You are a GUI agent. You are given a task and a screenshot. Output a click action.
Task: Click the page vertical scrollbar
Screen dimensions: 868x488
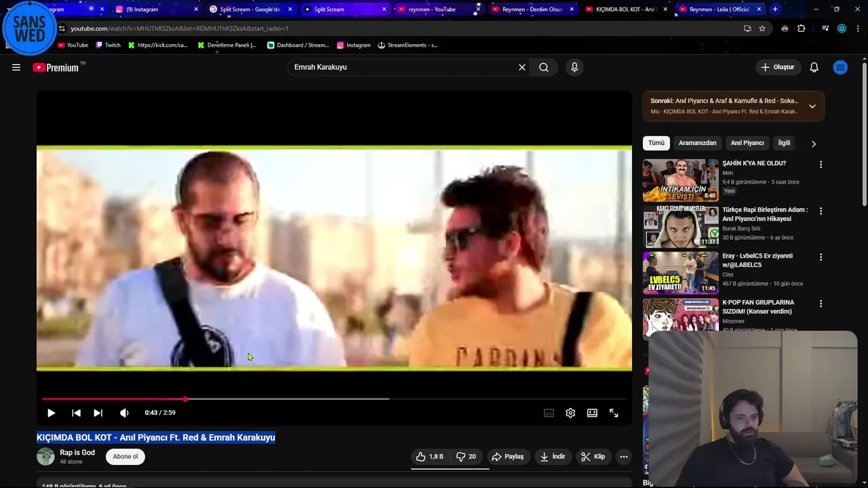(865, 136)
